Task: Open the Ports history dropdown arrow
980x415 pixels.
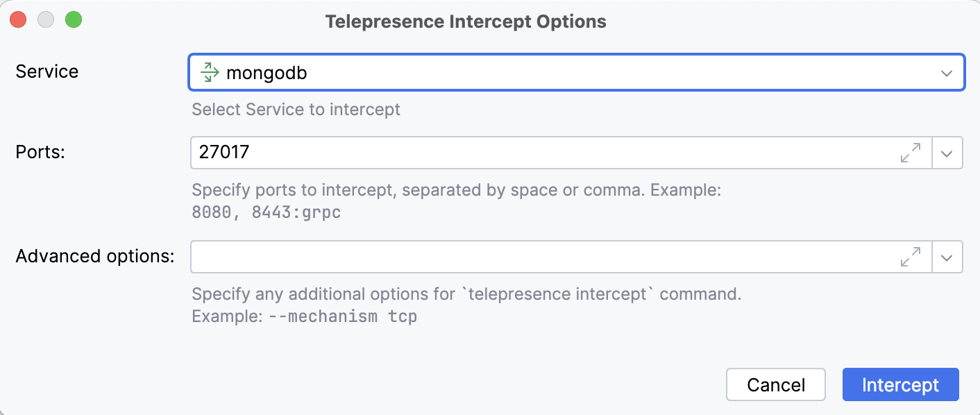Action: (947, 153)
